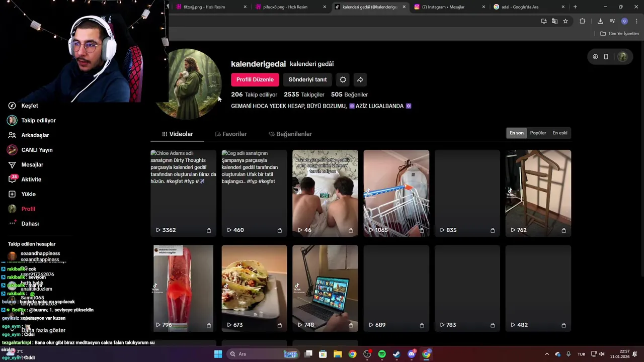
Task: Go to Arkadaşlar in the sidebar
Action: 29,135
